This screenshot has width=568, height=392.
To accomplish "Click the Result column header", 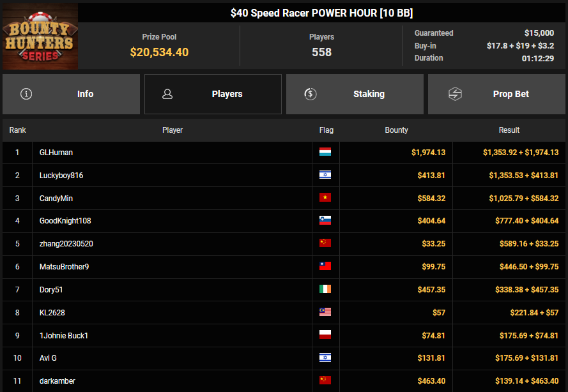I will coord(509,130).
